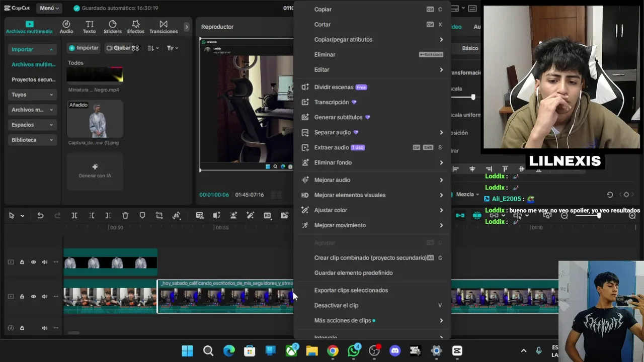Choose Exportar clips seleccionados
644x362 pixels.
coord(372,290)
